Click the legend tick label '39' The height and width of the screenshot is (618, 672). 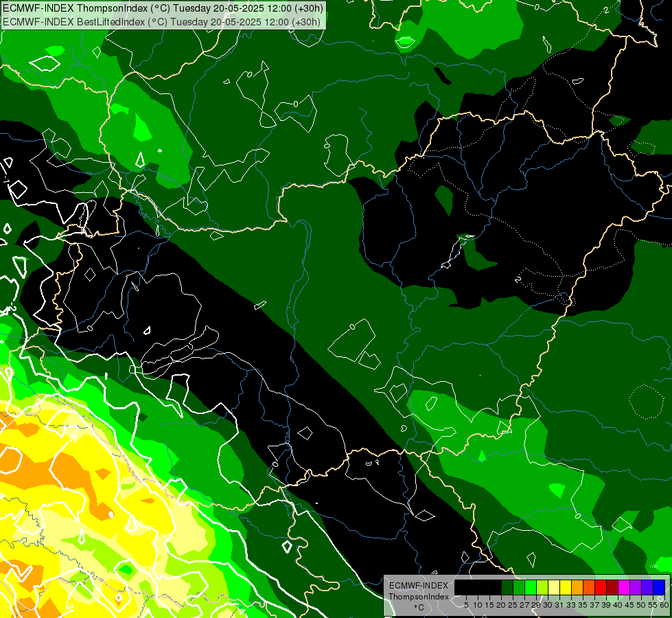click(x=606, y=605)
